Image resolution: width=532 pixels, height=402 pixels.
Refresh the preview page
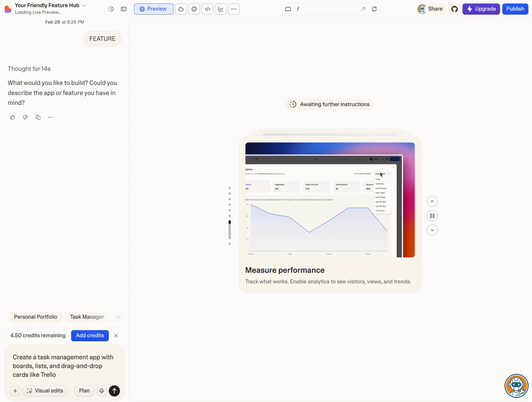tap(374, 9)
